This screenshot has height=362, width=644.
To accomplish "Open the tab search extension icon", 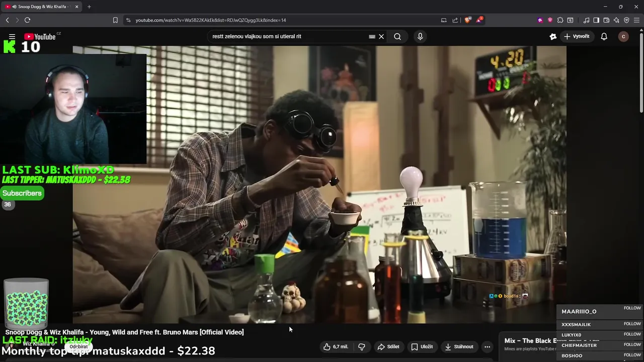I will coord(570,20).
